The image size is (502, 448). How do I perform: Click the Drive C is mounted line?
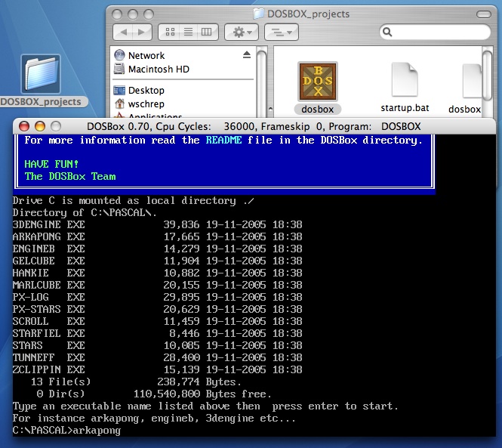pos(134,201)
